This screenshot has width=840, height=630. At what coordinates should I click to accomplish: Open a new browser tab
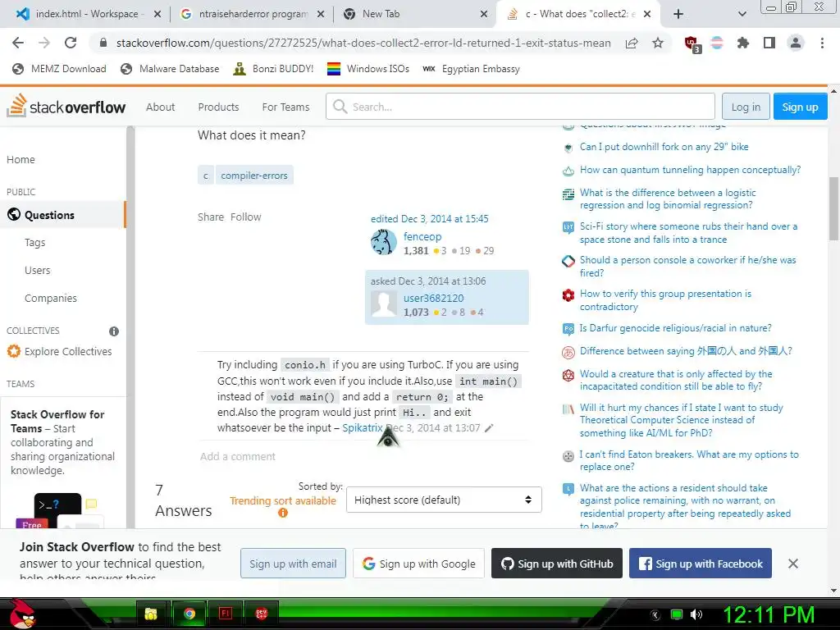[x=678, y=14]
